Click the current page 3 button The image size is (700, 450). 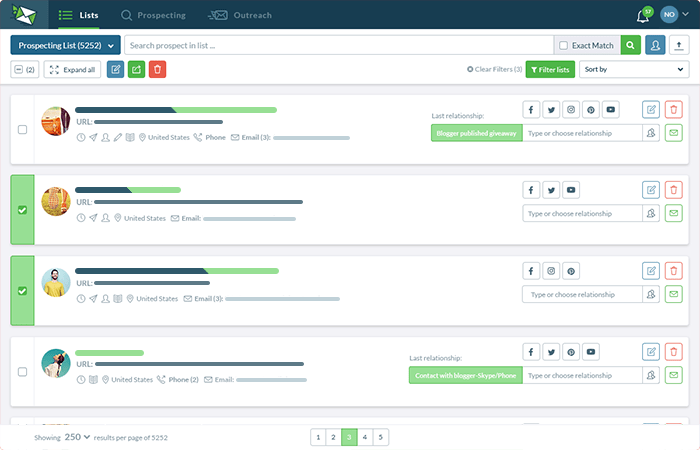pos(349,437)
